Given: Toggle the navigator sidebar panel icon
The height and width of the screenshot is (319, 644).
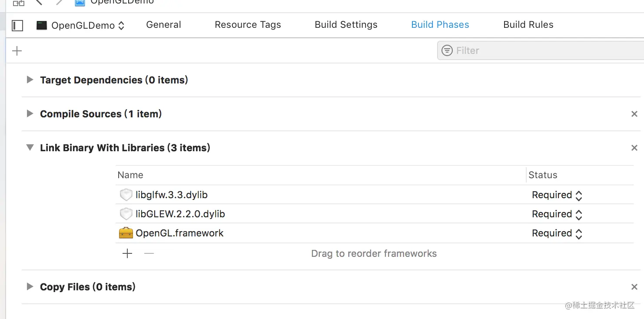Looking at the screenshot, I should pyautogui.click(x=17, y=25).
